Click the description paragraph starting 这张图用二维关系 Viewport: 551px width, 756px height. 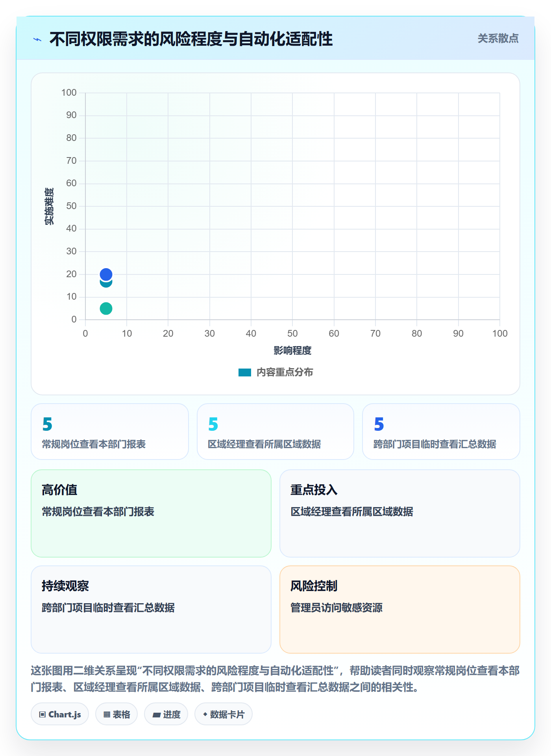(x=275, y=679)
